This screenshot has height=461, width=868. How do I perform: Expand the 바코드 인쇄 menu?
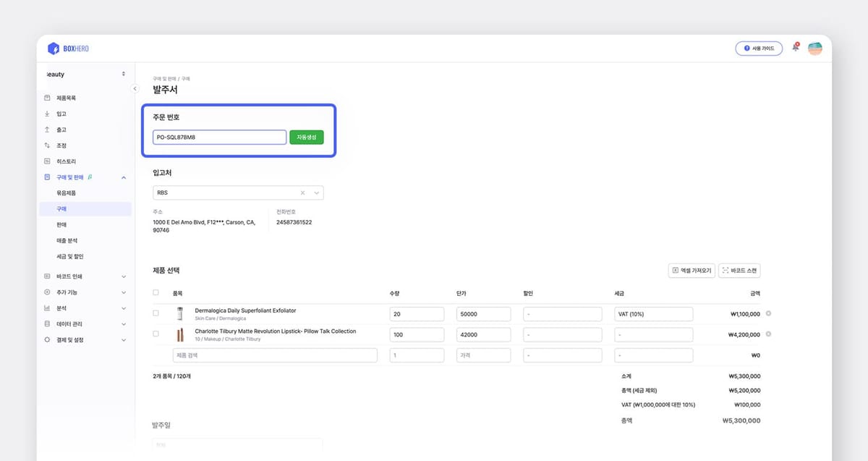(x=85, y=276)
